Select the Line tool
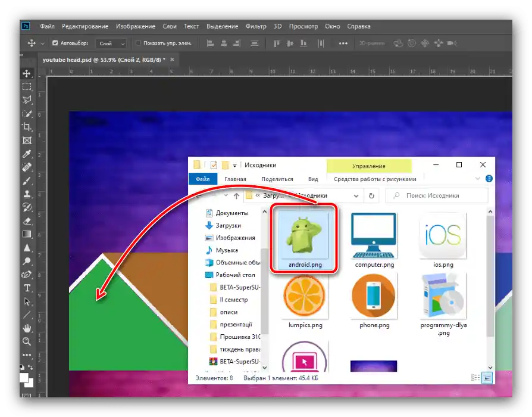Screen dimensions: 532x417 click(27, 315)
